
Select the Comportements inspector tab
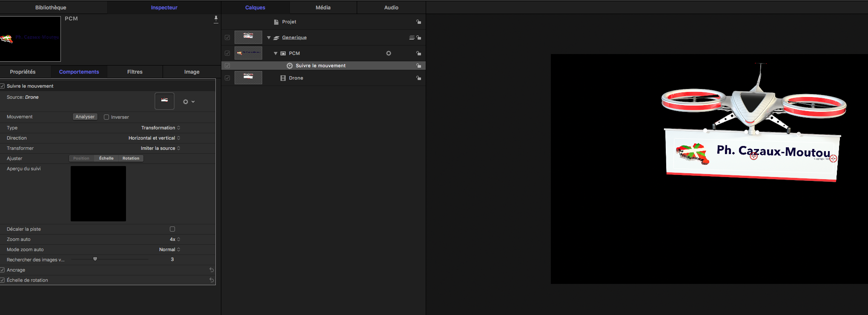(x=79, y=72)
